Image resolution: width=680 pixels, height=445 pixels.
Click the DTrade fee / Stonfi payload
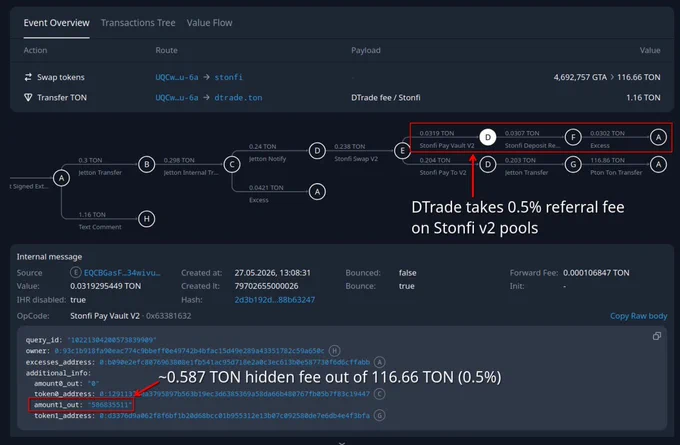point(386,98)
